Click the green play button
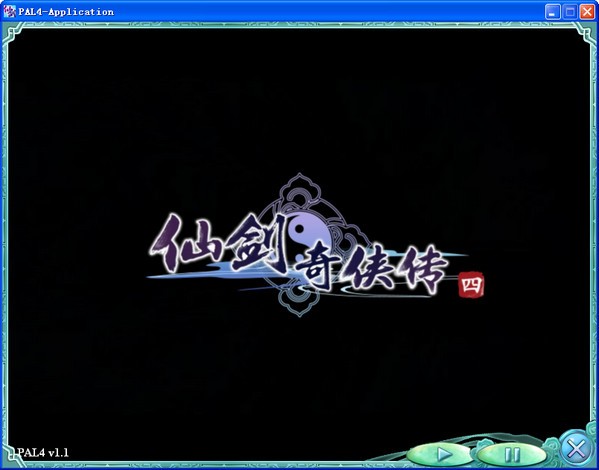The image size is (599, 470). tap(440, 454)
